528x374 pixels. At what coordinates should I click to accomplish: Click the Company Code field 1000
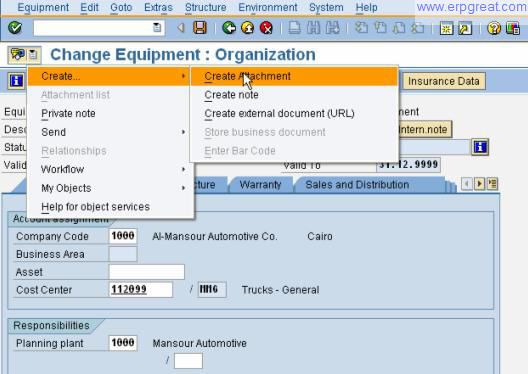[x=123, y=236]
